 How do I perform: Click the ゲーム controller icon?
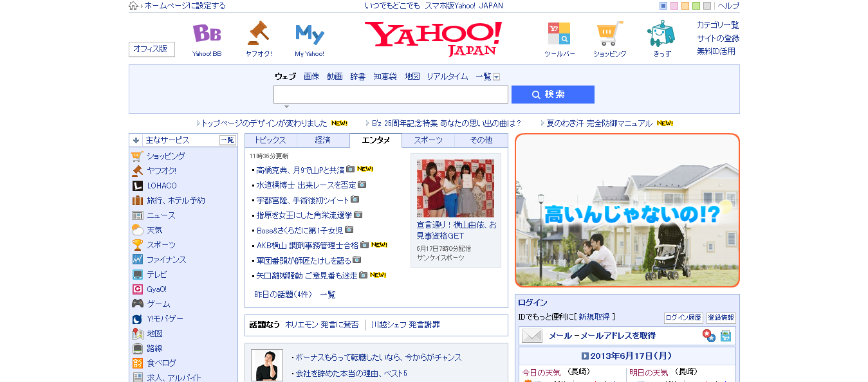(x=137, y=304)
